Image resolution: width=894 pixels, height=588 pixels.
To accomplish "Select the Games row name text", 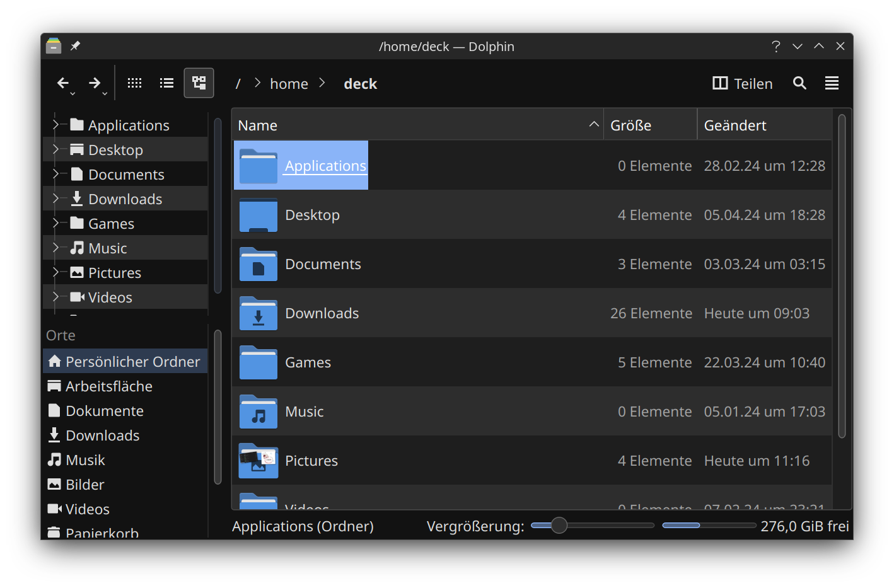I will coord(308,362).
